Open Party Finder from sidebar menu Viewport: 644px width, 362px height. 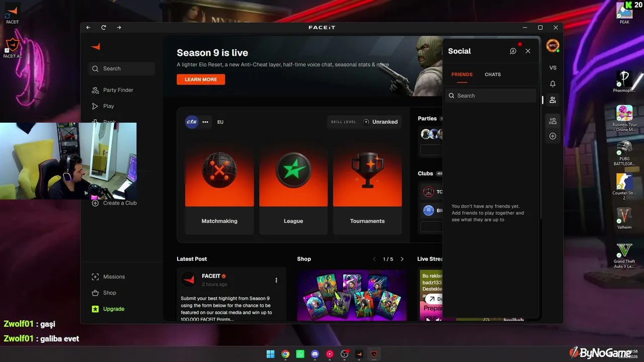118,90
